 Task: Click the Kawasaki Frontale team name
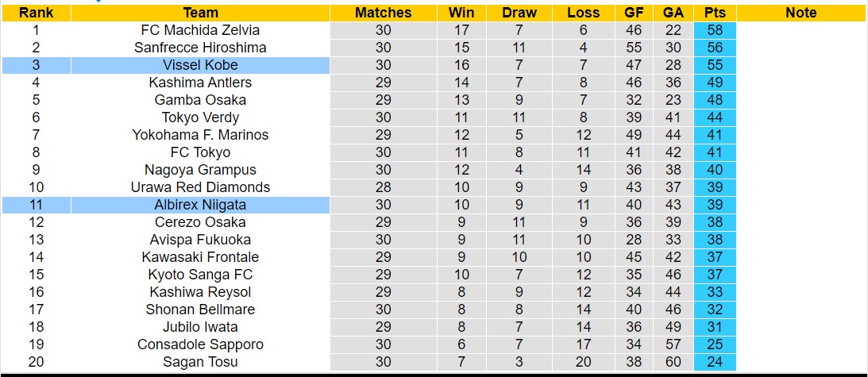coord(200,257)
